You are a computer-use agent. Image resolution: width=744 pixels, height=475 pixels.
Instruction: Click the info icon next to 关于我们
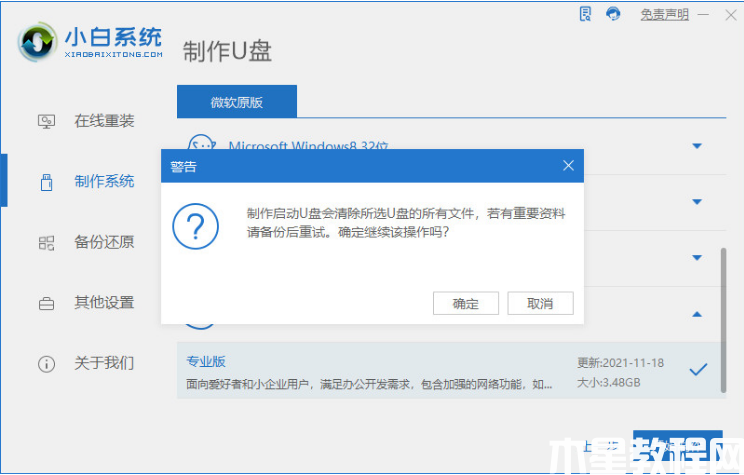[46, 364]
